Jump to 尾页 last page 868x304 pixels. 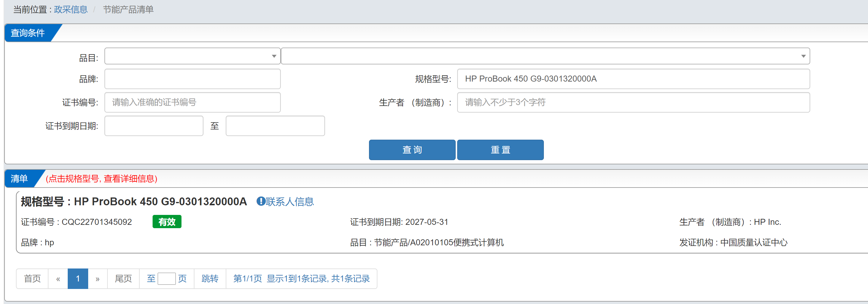click(123, 279)
